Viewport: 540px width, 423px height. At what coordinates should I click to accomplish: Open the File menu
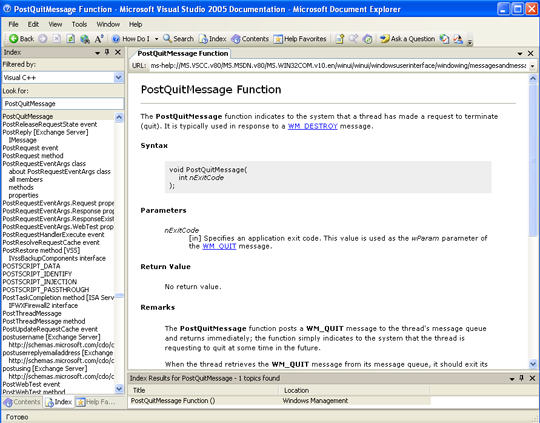[13, 24]
